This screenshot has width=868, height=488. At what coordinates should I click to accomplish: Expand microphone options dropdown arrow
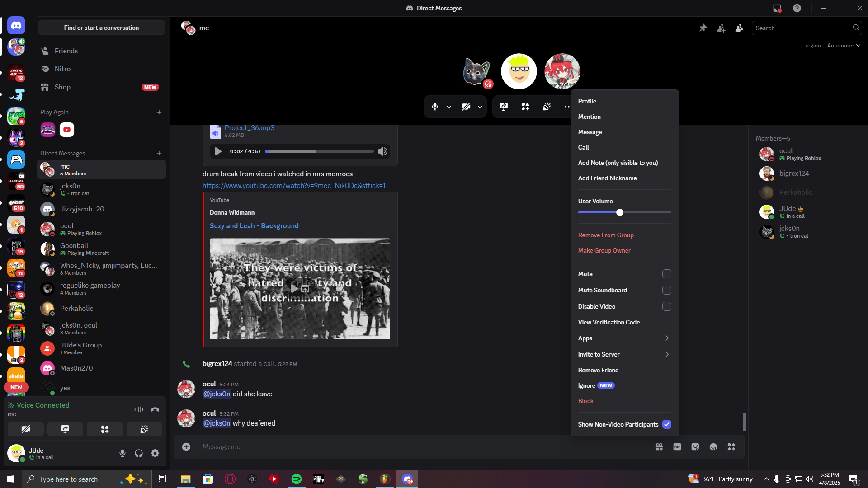[449, 107]
